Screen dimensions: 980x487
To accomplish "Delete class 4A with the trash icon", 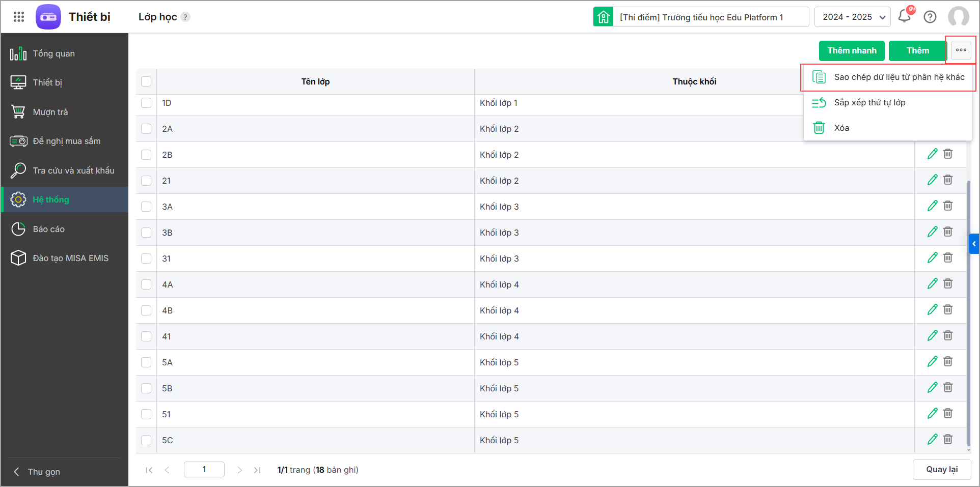I will click(948, 283).
